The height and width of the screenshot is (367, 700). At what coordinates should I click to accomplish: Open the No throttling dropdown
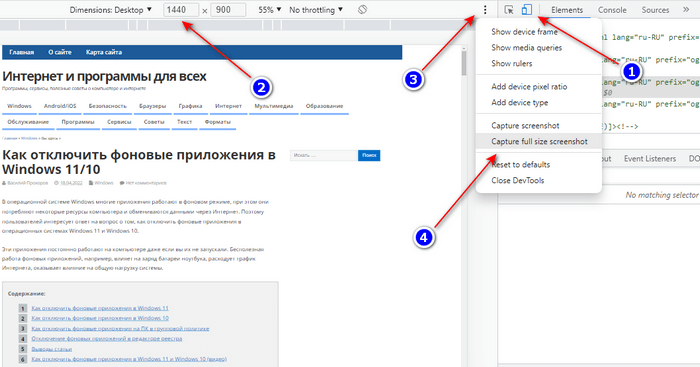(316, 10)
